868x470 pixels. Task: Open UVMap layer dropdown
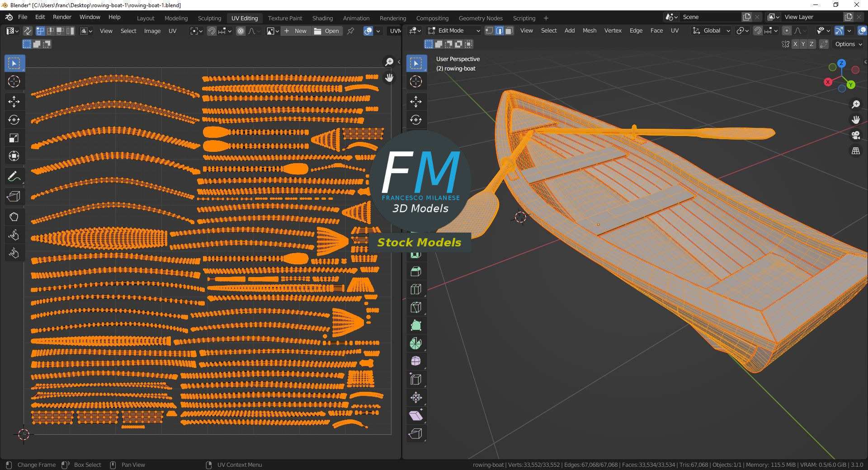[x=394, y=31]
